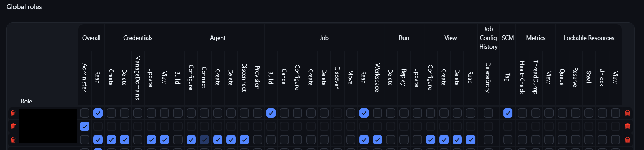Enable Job Cancel for the first role
Screen dimensions: 644x150
(284, 113)
